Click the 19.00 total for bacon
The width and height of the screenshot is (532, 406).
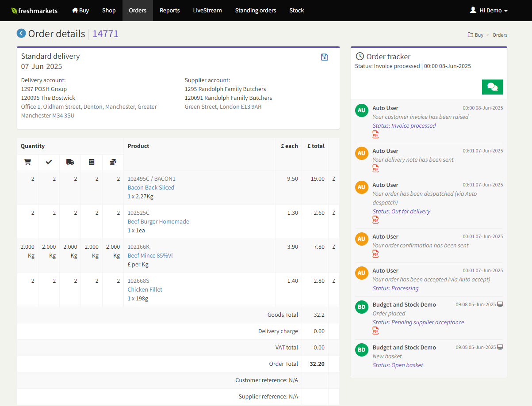[317, 178]
